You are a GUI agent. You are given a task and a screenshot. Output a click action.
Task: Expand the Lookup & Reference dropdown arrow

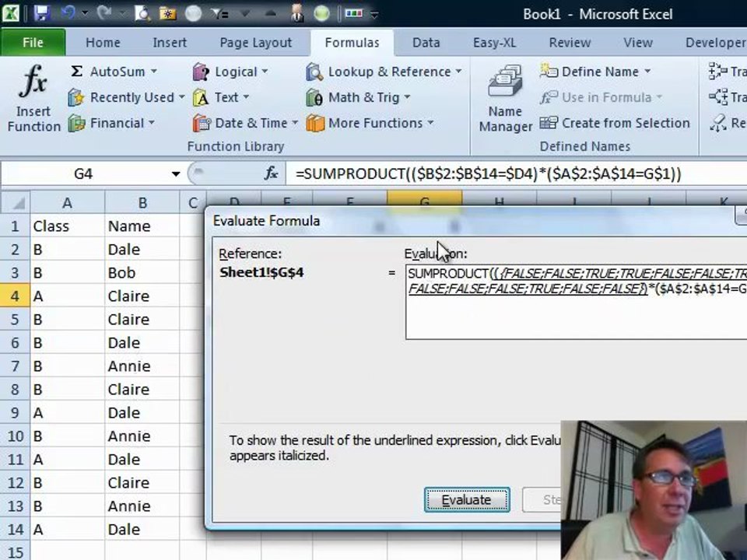point(458,72)
